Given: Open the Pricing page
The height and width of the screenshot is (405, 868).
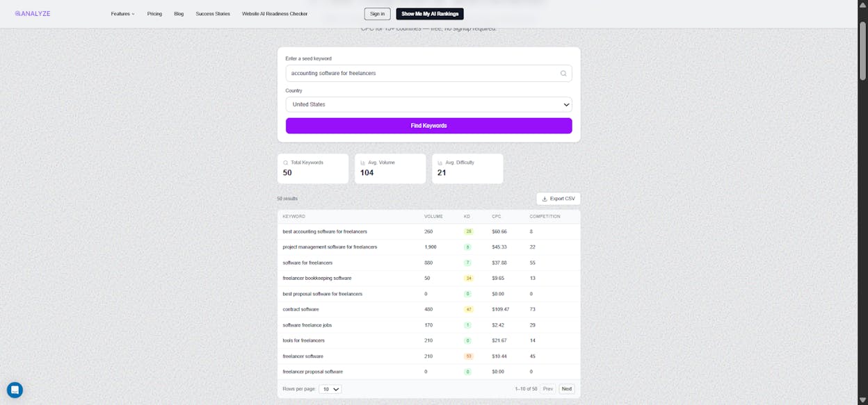Looking at the screenshot, I should pos(154,14).
